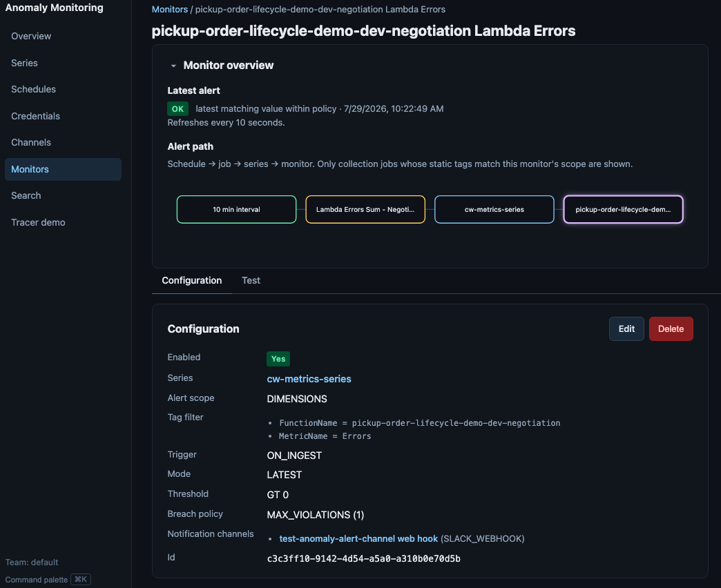This screenshot has height=588, width=721.
Task: Click the MAX_VIOLATIONS (1) breach policy value
Action: click(316, 515)
